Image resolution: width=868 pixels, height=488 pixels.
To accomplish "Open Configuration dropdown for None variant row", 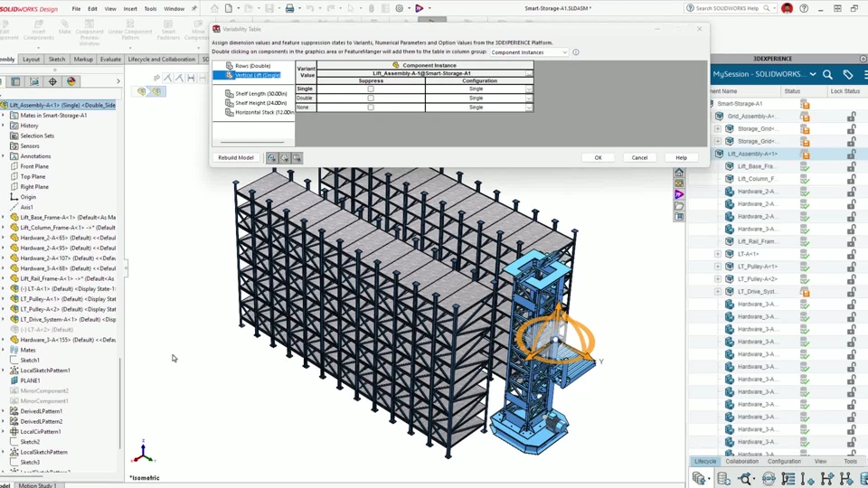I will click(529, 108).
